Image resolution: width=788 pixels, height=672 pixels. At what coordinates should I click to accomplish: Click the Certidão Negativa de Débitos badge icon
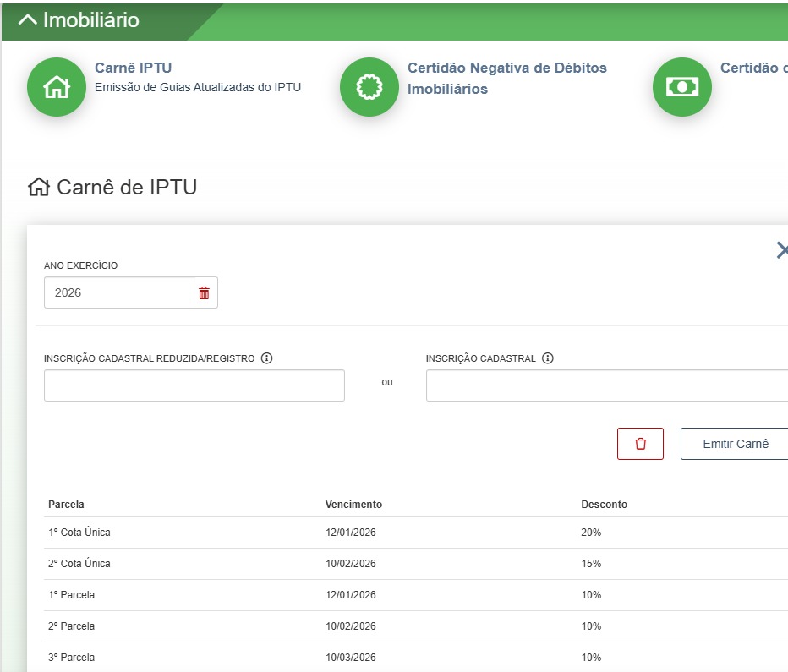click(x=369, y=87)
